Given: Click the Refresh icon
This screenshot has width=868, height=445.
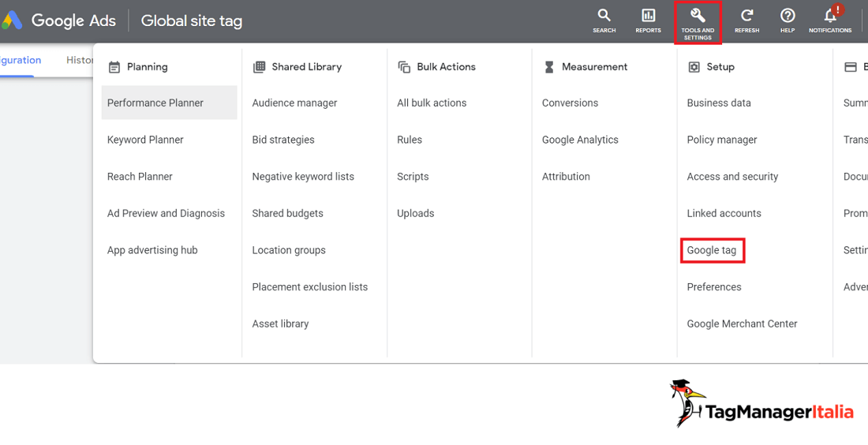Looking at the screenshot, I should click(746, 17).
